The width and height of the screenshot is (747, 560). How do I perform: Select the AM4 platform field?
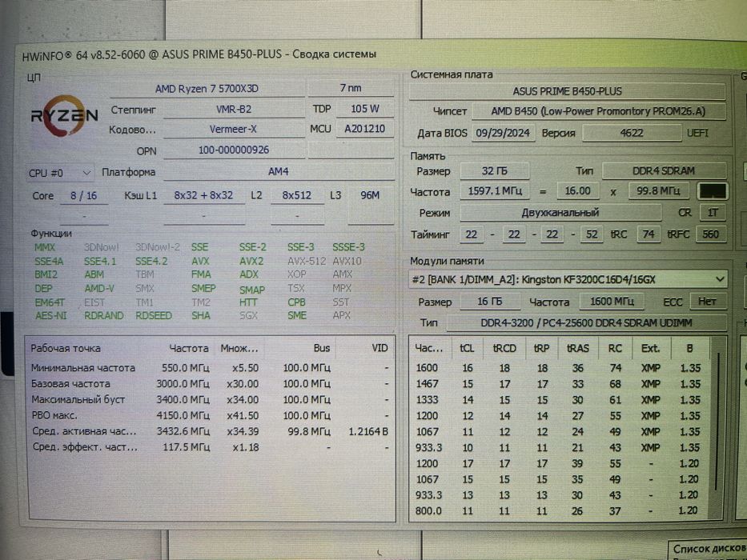[279, 171]
